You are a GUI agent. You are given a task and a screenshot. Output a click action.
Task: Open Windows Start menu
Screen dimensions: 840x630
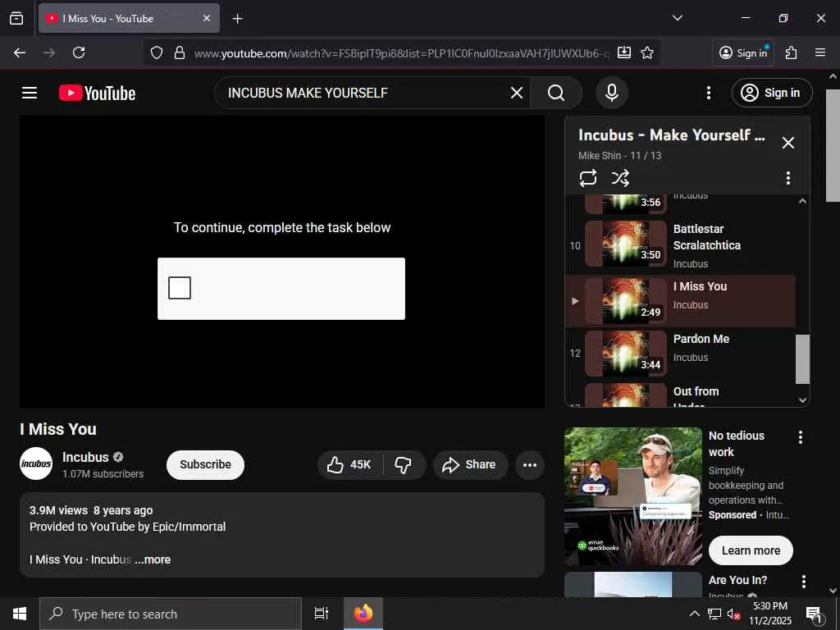20,614
